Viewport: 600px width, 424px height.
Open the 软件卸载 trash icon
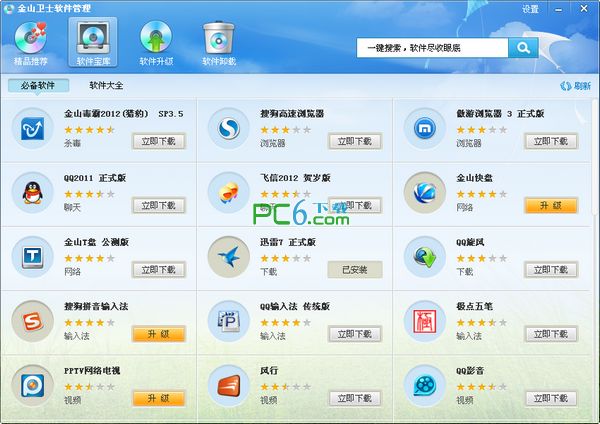(x=219, y=44)
